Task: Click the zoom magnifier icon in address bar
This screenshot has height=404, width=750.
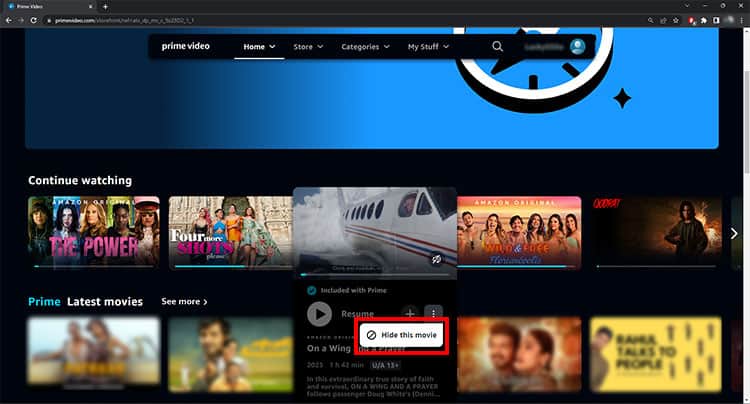Action: [651, 20]
